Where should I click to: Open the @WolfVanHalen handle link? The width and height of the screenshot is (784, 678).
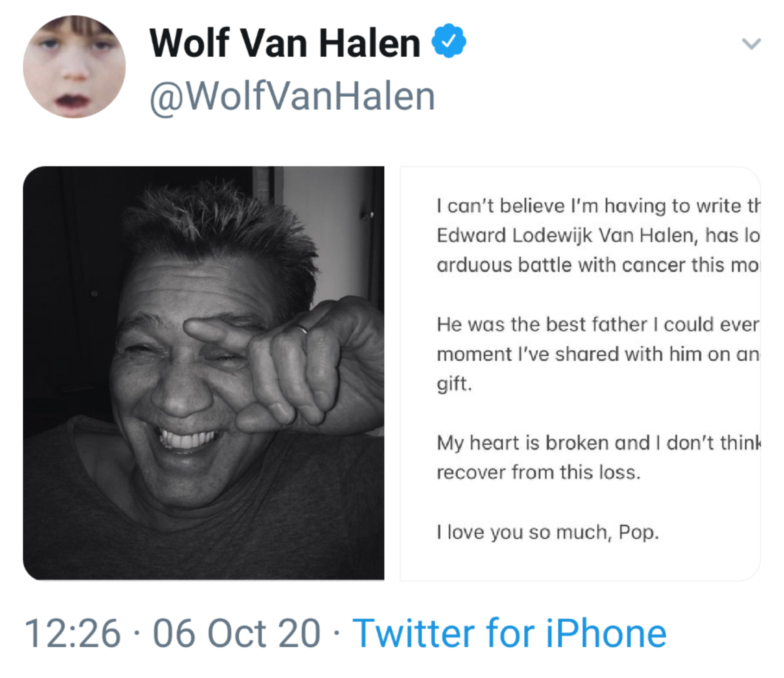pyautogui.click(x=292, y=96)
